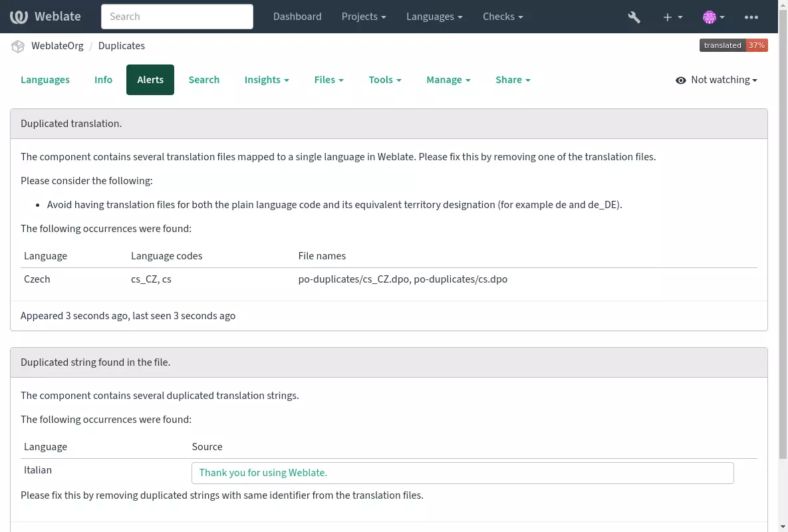Expand the Languages navbar menu

[434, 17]
